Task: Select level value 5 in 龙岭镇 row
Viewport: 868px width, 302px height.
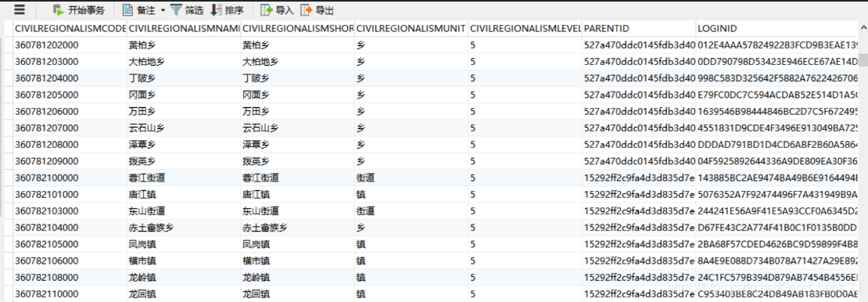Action: click(x=525, y=277)
